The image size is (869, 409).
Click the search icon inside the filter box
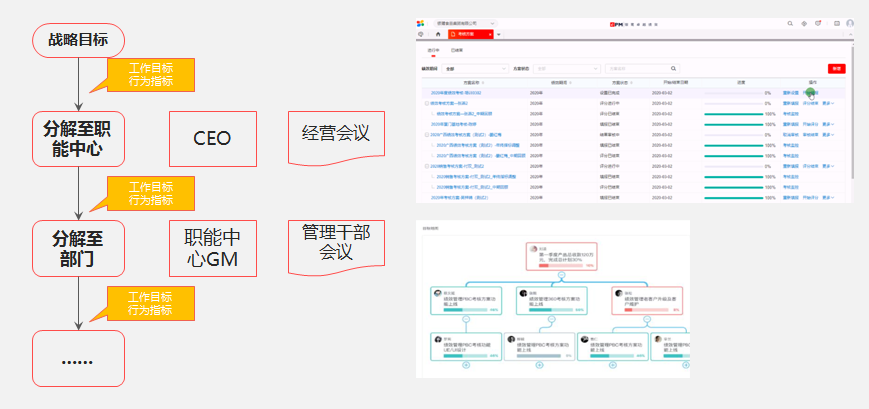673,69
